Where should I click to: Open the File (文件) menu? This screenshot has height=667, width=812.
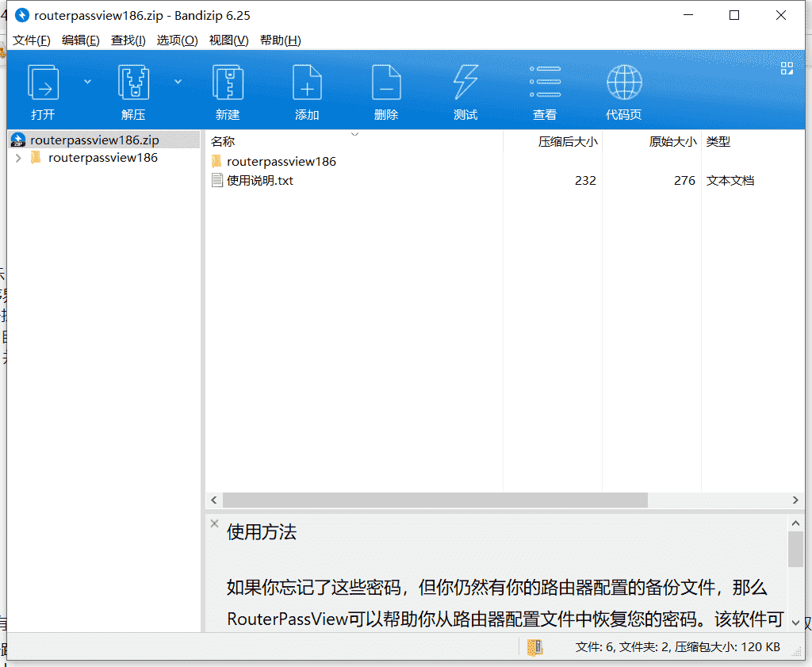[x=31, y=40]
